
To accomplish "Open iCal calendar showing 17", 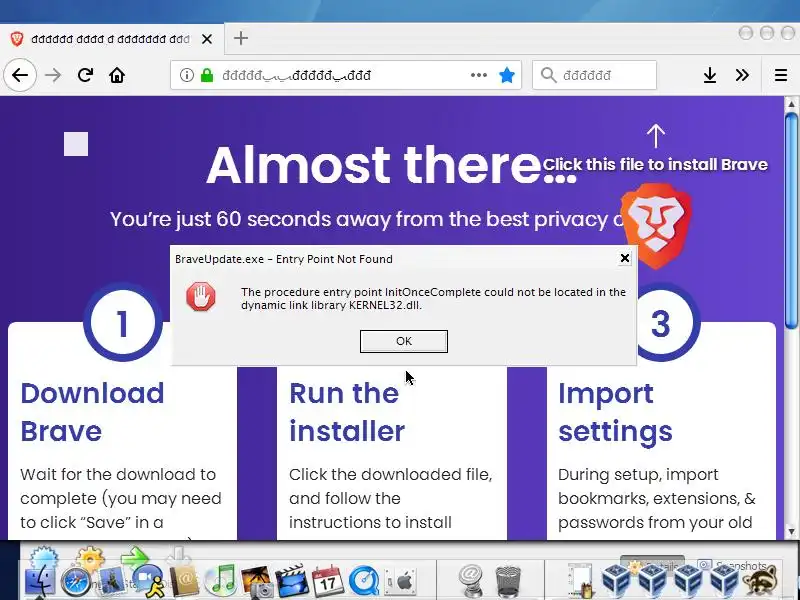I will coord(328,581).
